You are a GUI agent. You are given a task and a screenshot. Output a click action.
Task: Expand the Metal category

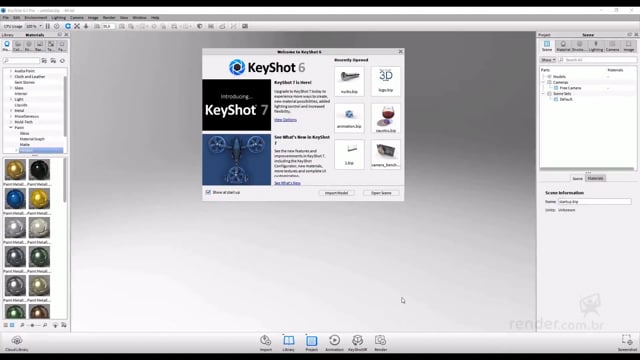click(11, 111)
